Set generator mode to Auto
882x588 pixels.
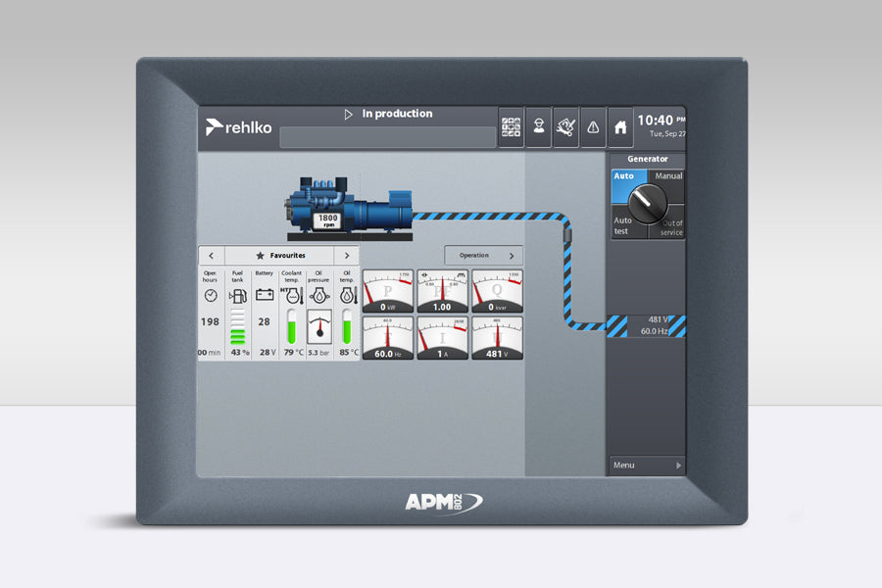point(623,177)
